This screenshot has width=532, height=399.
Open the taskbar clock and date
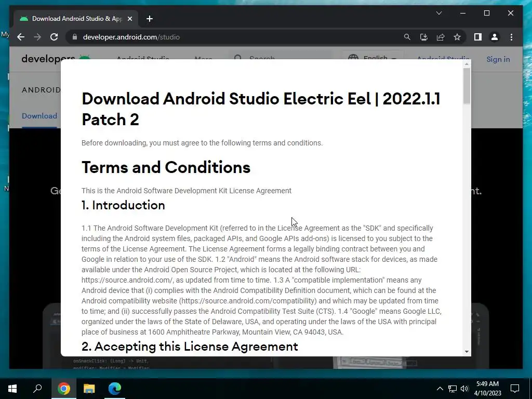click(x=487, y=389)
